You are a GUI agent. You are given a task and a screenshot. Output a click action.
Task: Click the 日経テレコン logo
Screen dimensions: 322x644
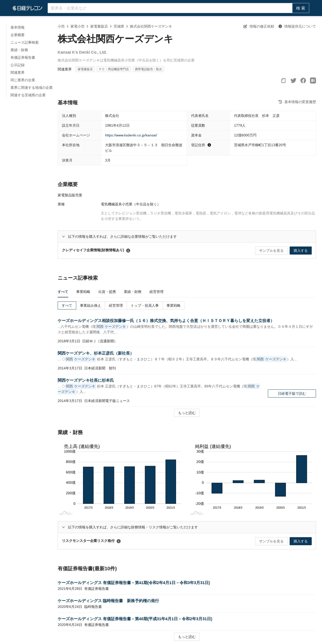pos(28,8)
